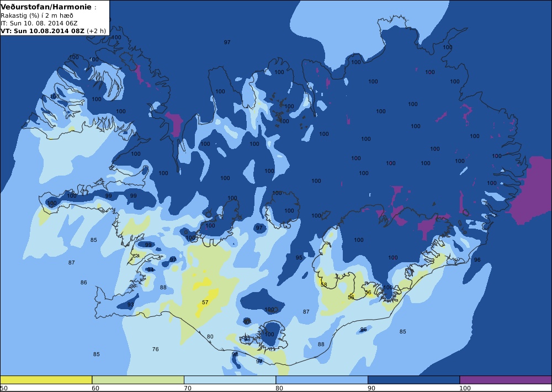Click the 'IT: Sun 10. 08. 2014 06Z' line

pos(39,23)
